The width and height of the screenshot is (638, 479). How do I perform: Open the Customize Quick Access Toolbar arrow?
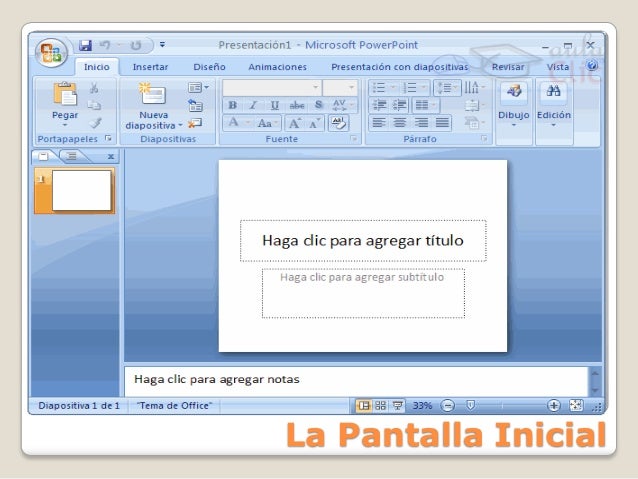[x=162, y=45]
